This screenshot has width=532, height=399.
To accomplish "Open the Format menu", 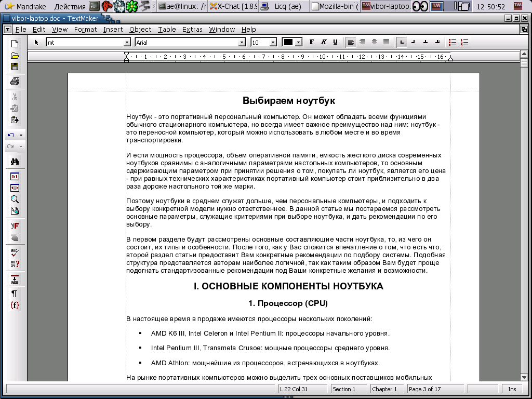I will pyautogui.click(x=85, y=30).
